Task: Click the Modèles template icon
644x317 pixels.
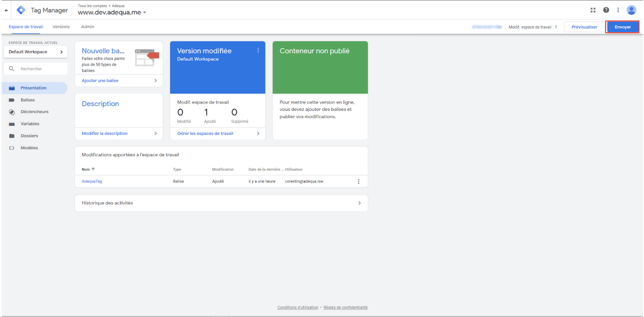Action: (12, 148)
